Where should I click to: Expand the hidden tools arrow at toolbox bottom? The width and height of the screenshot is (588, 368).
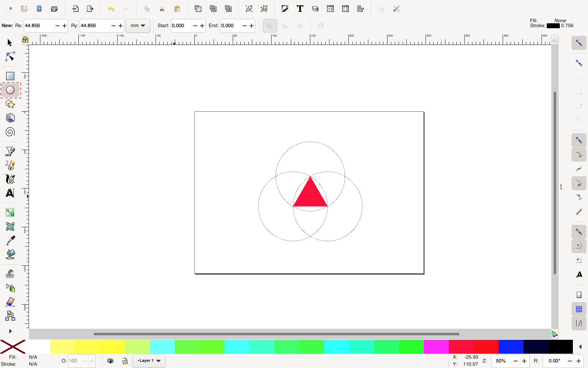(10, 331)
